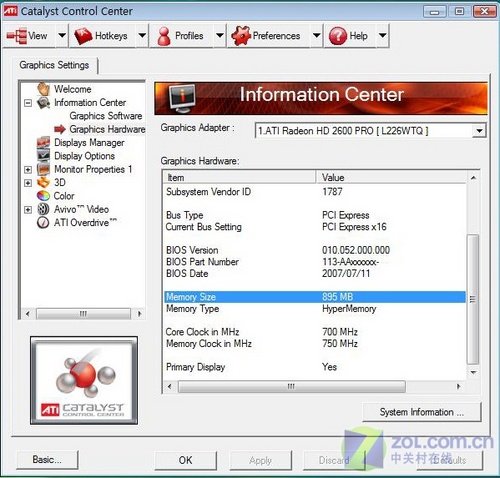Select the Memory Clock in MHz row

click(315, 343)
